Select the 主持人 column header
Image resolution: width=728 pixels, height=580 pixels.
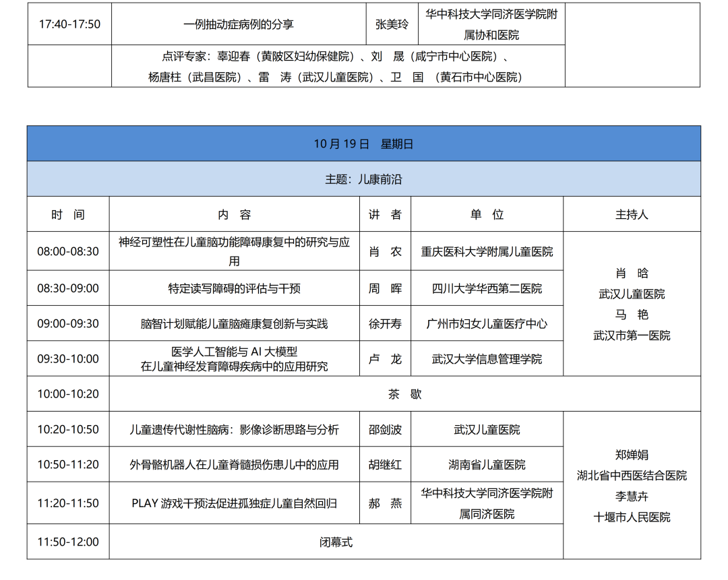pyautogui.click(x=632, y=214)
